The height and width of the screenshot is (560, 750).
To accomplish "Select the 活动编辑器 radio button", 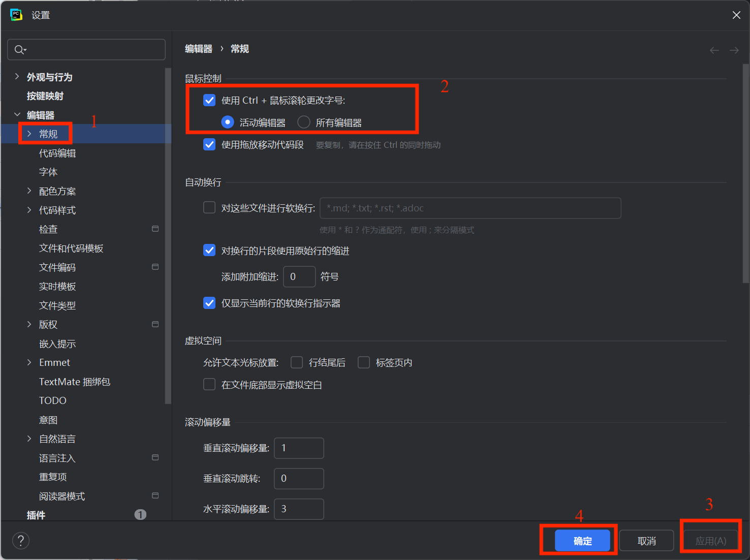I will (228, 122).
